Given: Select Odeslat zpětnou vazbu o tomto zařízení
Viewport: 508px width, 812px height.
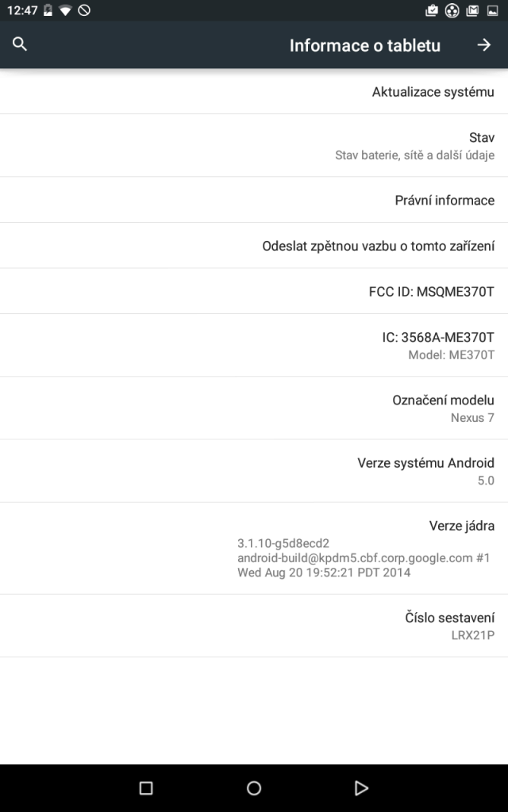Looking at the screenshot, I should [254, 246].
